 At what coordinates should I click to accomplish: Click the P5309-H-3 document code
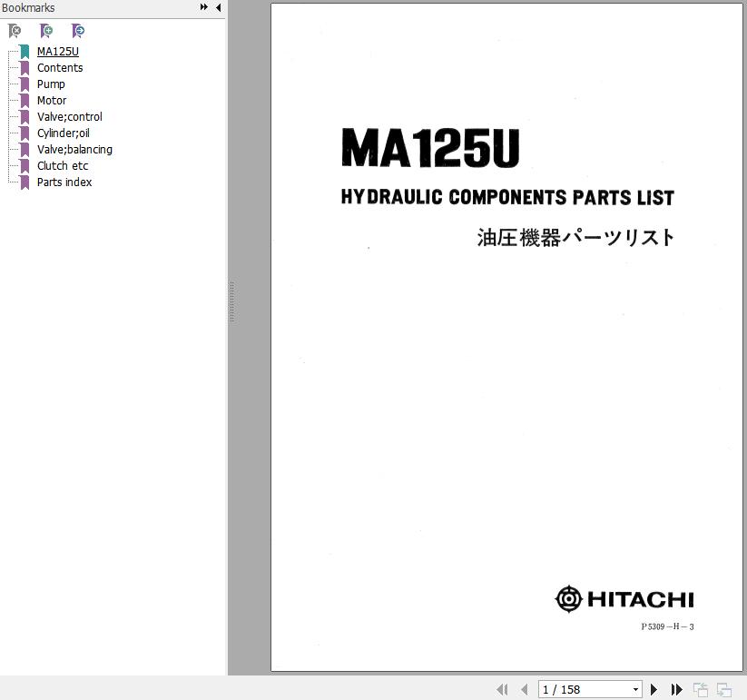[x=667, y=626]
